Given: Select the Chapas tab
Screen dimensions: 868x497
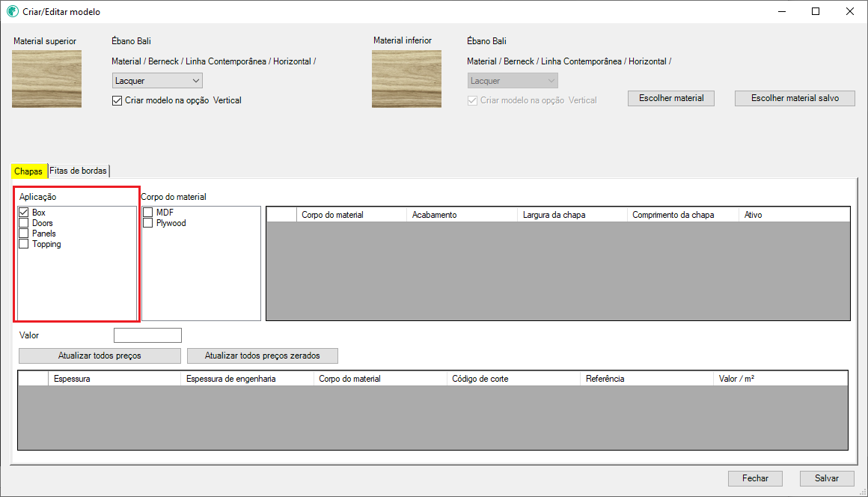Looking at the screenshot, I should coord(28,171).
